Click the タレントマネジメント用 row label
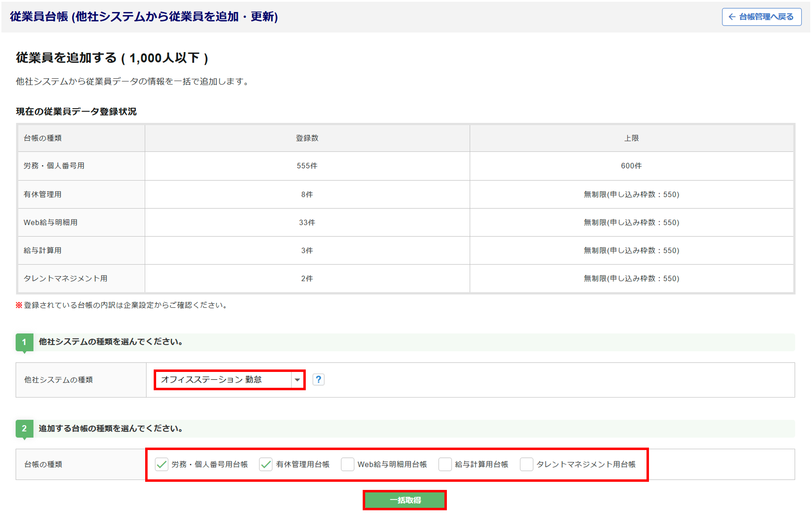This screenshot has height=518, width=812. coord(65,279)
